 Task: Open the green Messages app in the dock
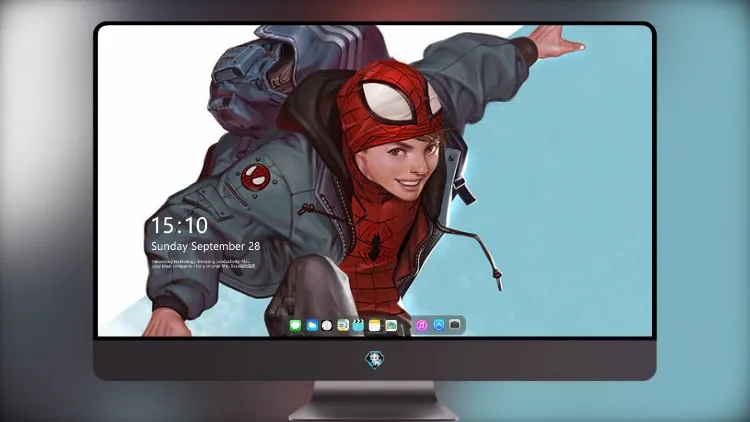point(295,325)
